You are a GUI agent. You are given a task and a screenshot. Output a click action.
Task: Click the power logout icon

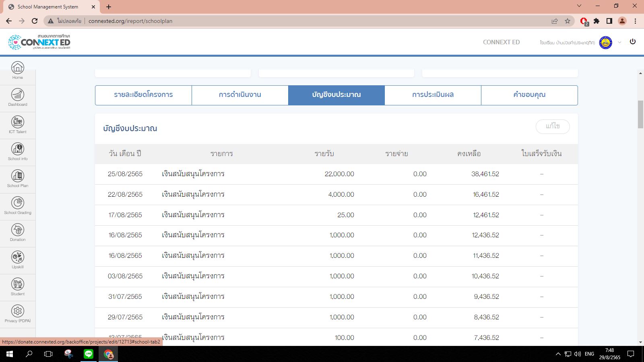pos(633,41)
